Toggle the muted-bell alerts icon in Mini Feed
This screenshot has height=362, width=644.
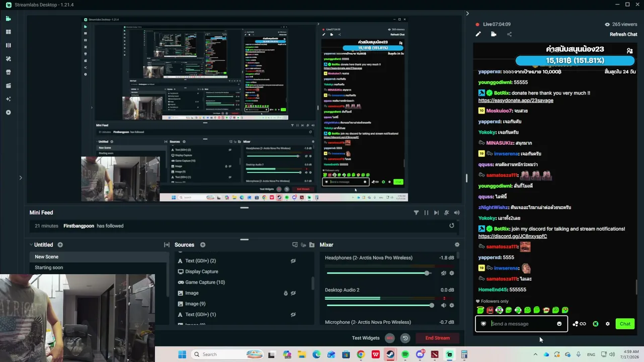pos(446,213)
